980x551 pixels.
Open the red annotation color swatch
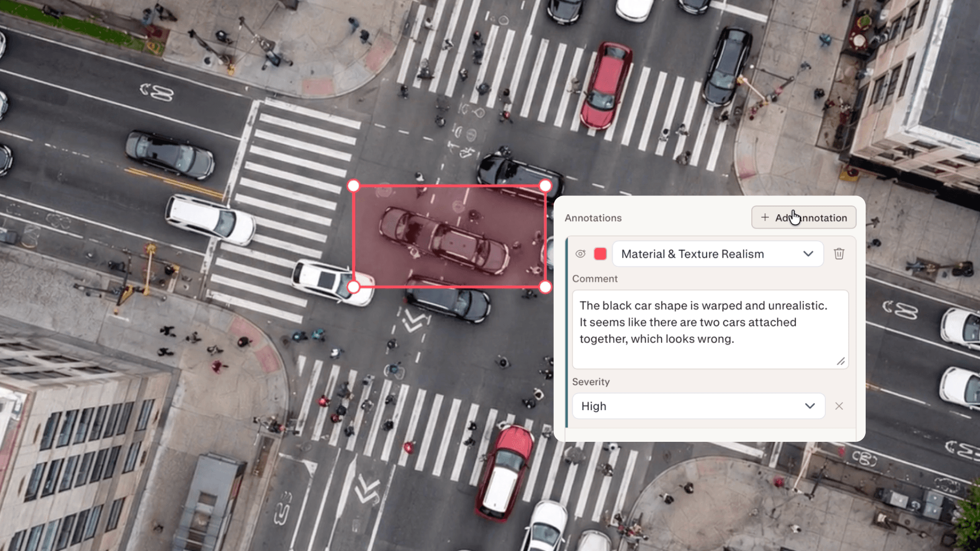click(x=600, y=254)
